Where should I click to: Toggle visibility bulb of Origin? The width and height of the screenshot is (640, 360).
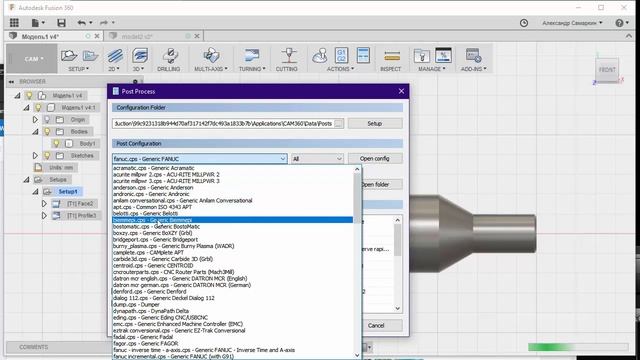47,120
